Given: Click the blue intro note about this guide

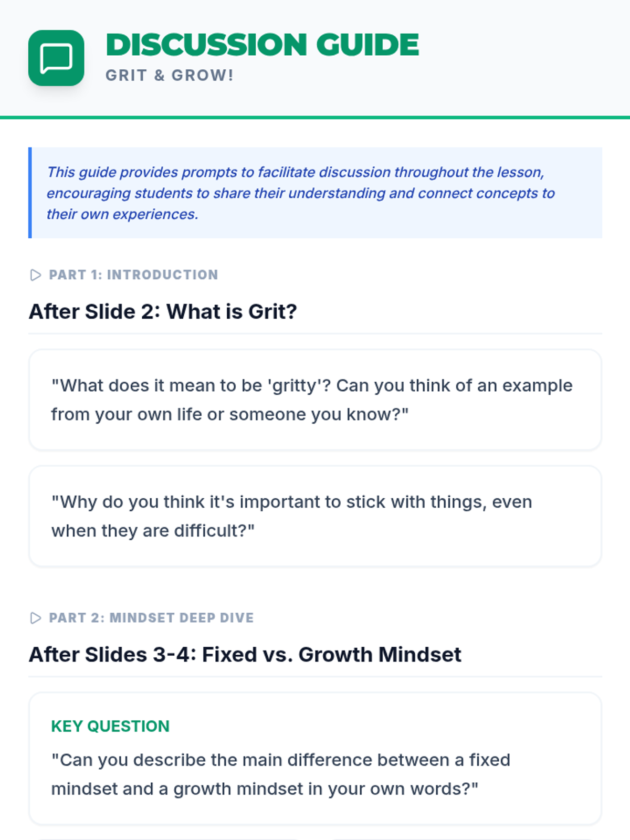Looking at the screenshot, I should (315, 193).
